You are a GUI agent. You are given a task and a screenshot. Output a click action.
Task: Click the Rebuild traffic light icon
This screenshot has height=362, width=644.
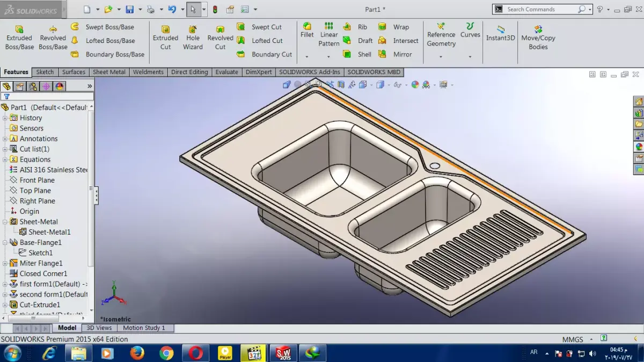215,9
